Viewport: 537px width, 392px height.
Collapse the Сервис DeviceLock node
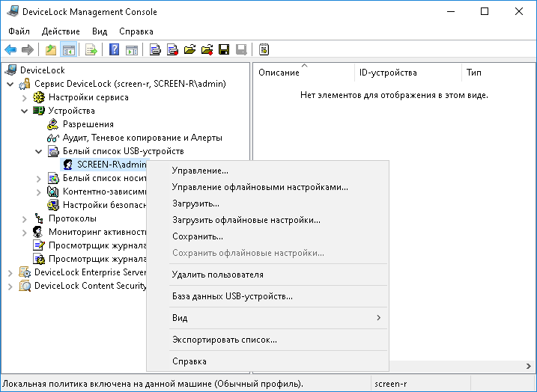pyautogui.click(x=10, y=84)
